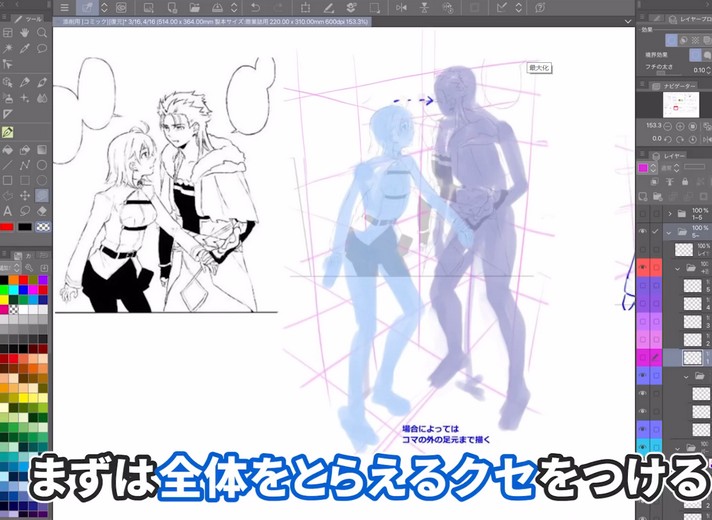Click the navigator canvas thumbnail
The height and width of the screenshot is (520, 712).
[x=681, y=104]
